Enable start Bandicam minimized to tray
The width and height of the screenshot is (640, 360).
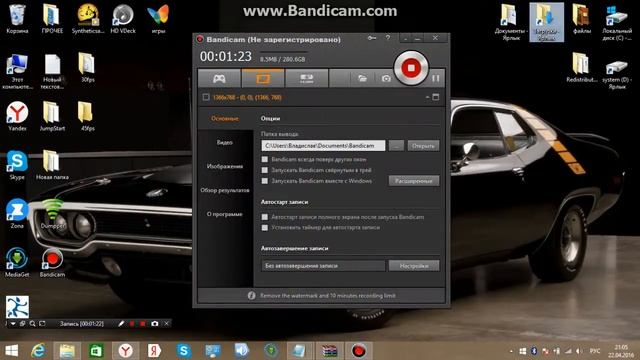tap(264, 170)
